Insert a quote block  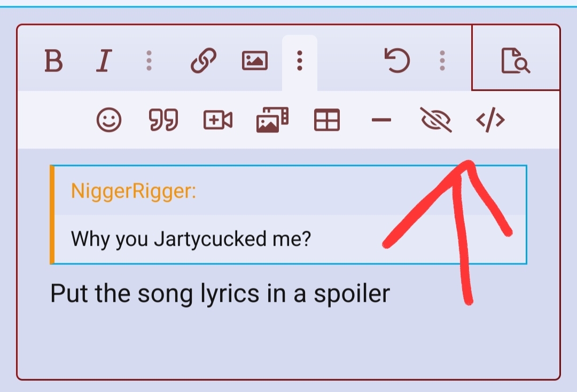coord(163,120)
